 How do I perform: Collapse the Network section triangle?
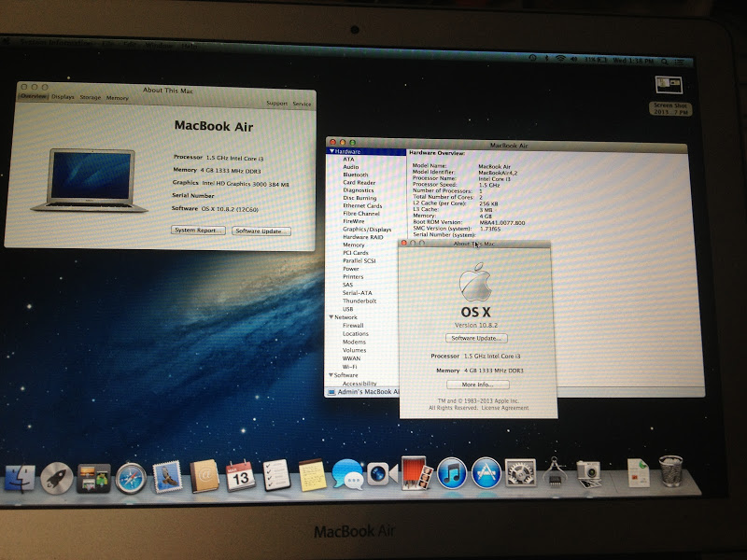point(331,316)
